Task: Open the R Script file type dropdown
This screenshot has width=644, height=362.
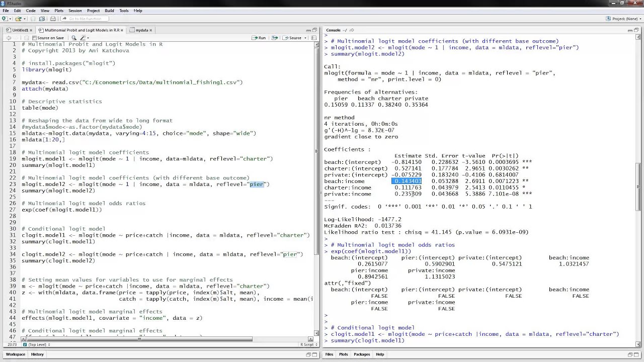Action: click(x=308, y=344)
